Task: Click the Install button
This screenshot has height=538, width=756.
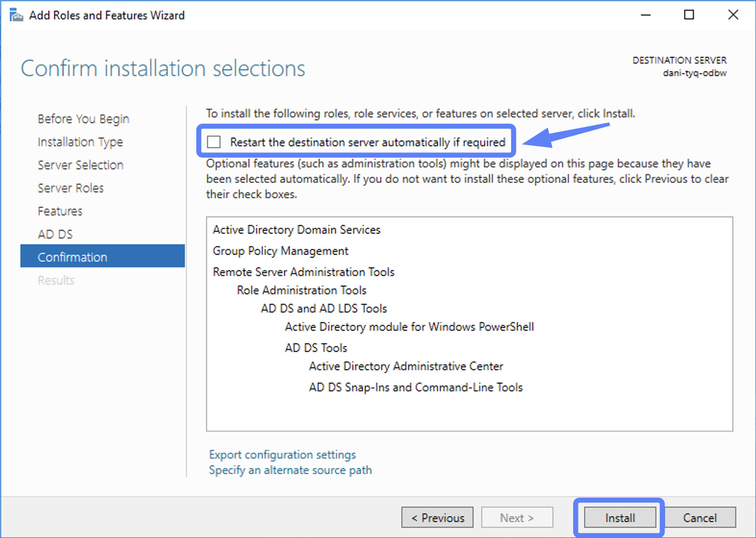Action: click(620, 518)
